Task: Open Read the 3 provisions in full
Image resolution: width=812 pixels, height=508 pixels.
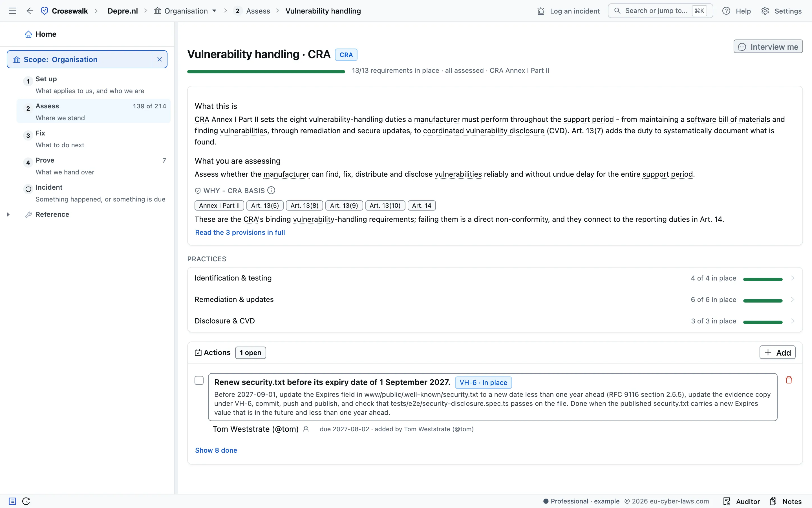Action: click(240, 233)
